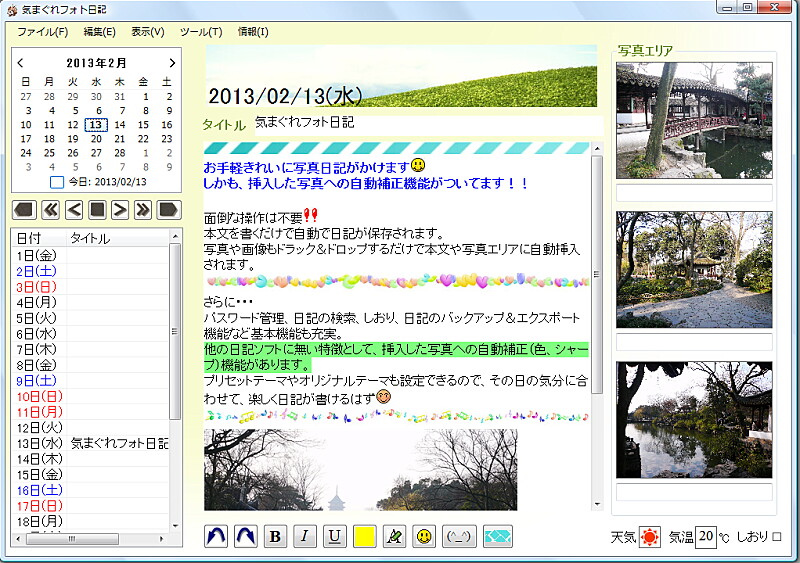Select the 9日(土) row in list
This screenshot has height=563, width=800.
(x=90, y=380)
